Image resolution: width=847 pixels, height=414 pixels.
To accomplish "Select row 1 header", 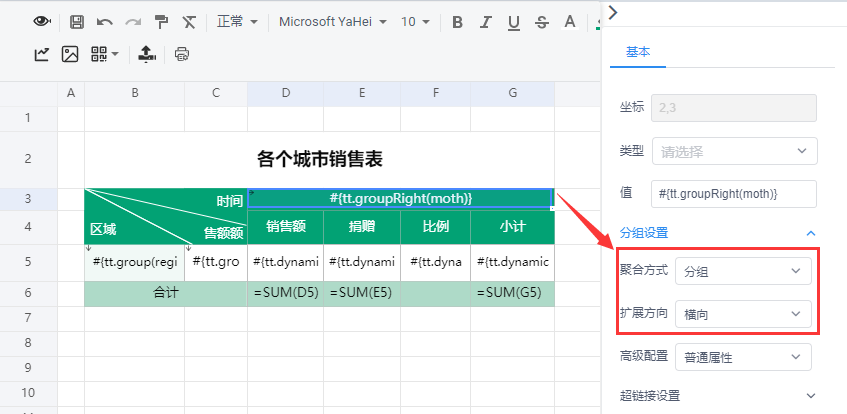I will (x=29, y=118).
